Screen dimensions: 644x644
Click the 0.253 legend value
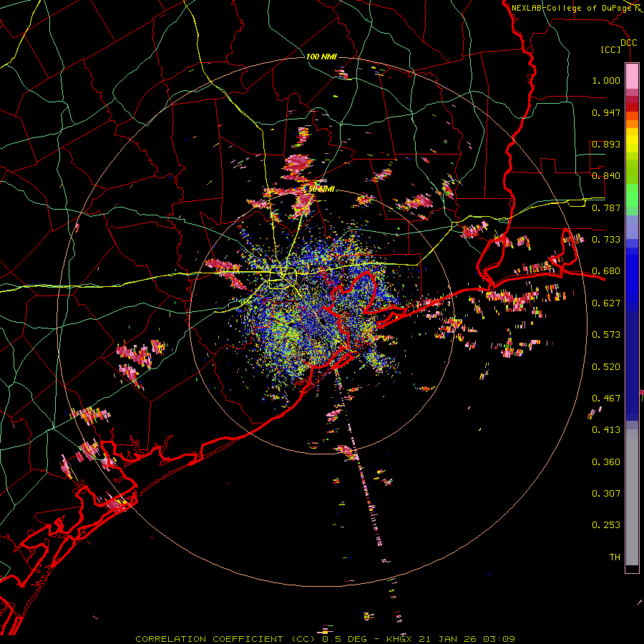(x=606, y=525)
